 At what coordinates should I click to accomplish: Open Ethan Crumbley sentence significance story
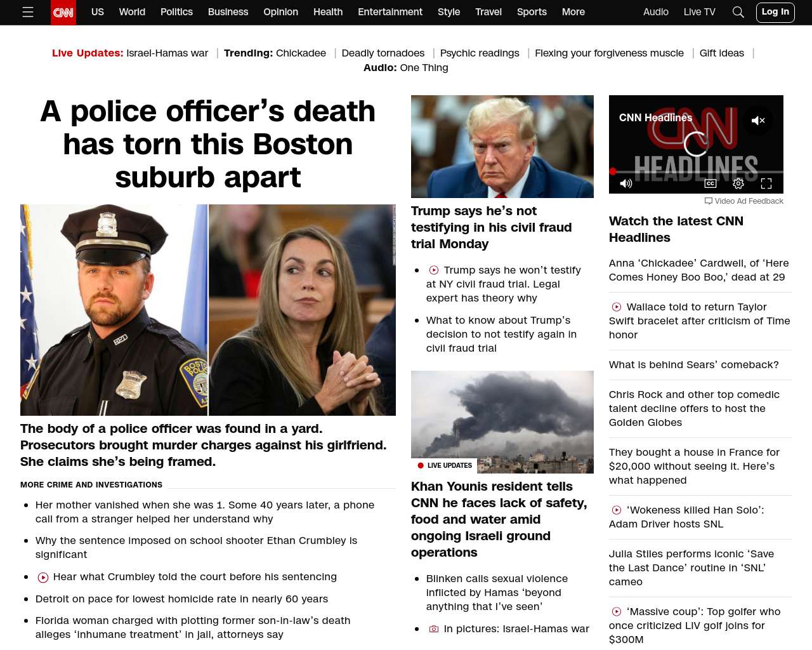197,548
